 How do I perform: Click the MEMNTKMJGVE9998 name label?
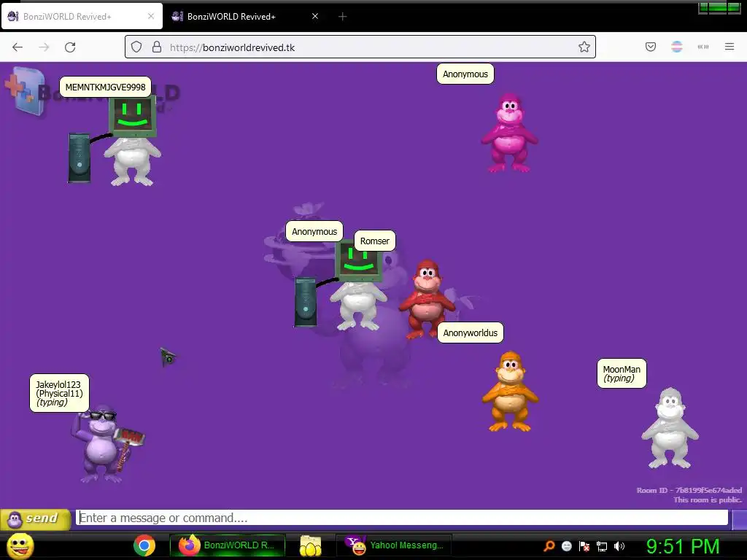click(105, 87)
